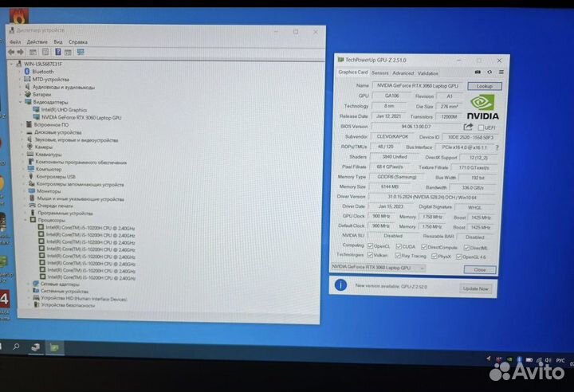This screenshot has width=574, height=392.
Task: Click the Driver Version field in GPU-Z
Action: point(432,197)
